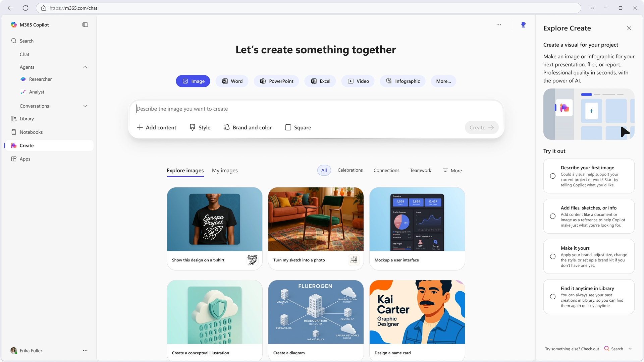
Task: Click the Word format button
Action: pos(232,81)
